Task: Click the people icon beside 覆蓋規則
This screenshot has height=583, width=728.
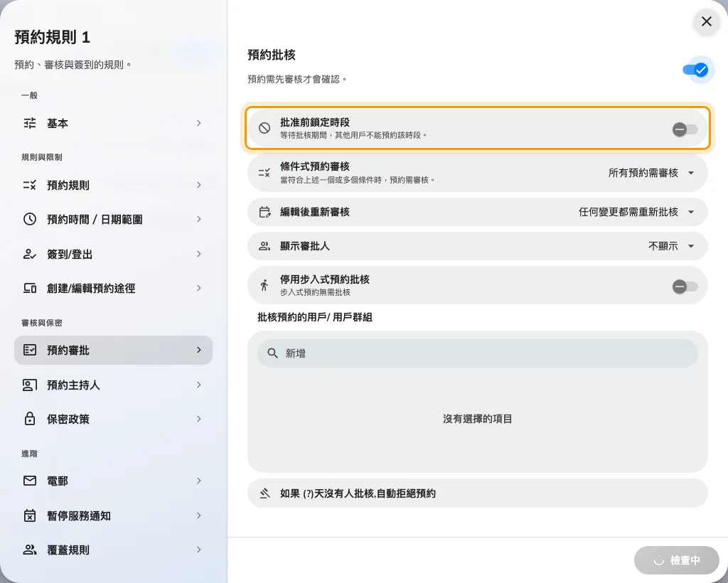Action: (x=30, y=550)
